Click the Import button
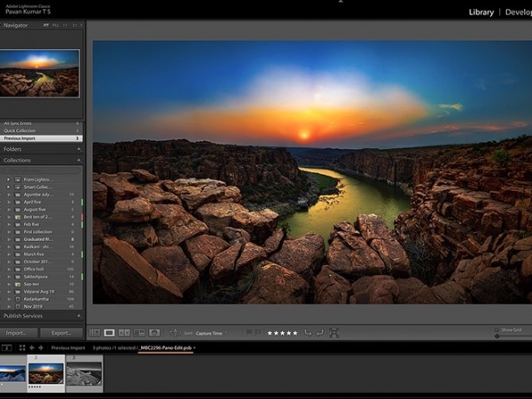Viewport: 532px width, 399px height. pyautogui.click(x=18, y=332)
